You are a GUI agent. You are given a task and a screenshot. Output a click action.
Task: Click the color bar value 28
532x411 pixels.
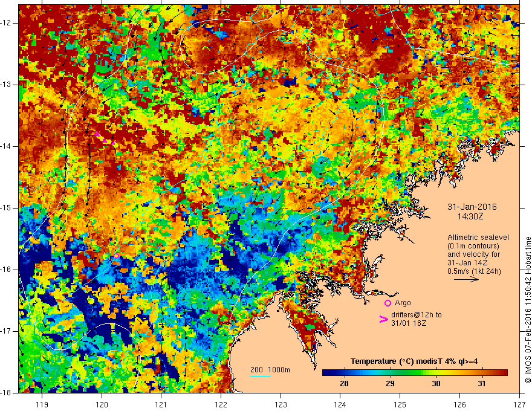344,384
